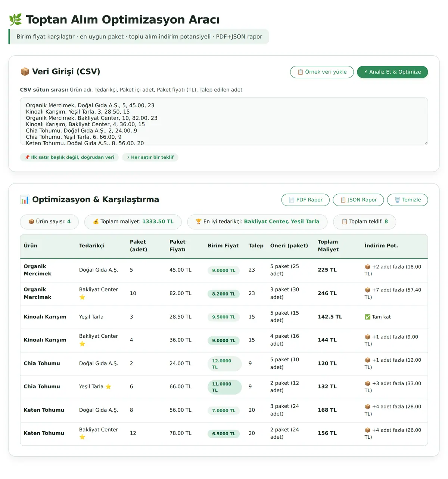Click the green checkmark icon beside Tam kat

pyautogui.click(x=367, y=317)
